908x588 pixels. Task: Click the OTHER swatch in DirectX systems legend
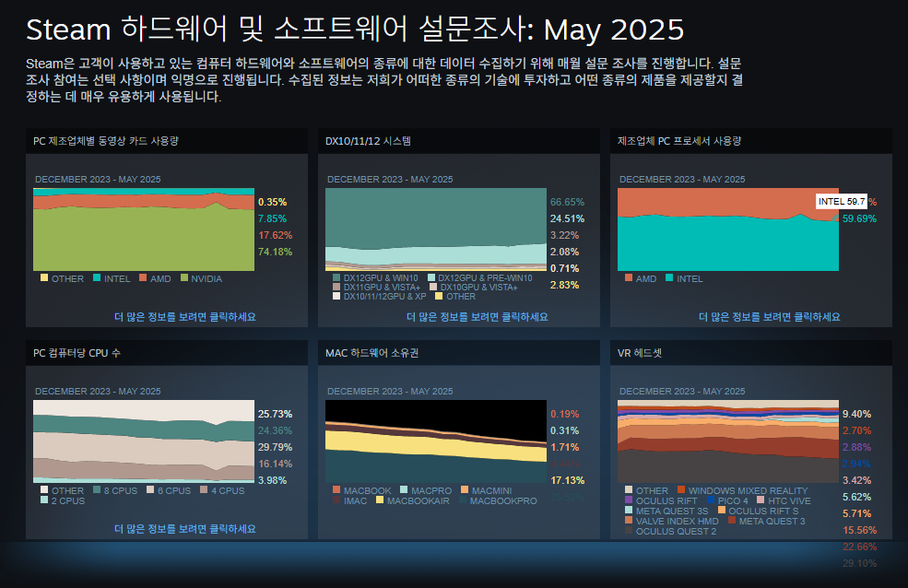[x=439, y=297]
